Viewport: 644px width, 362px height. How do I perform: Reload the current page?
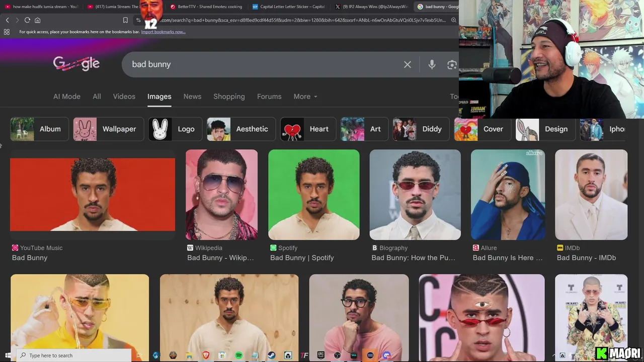click(27, 20)
